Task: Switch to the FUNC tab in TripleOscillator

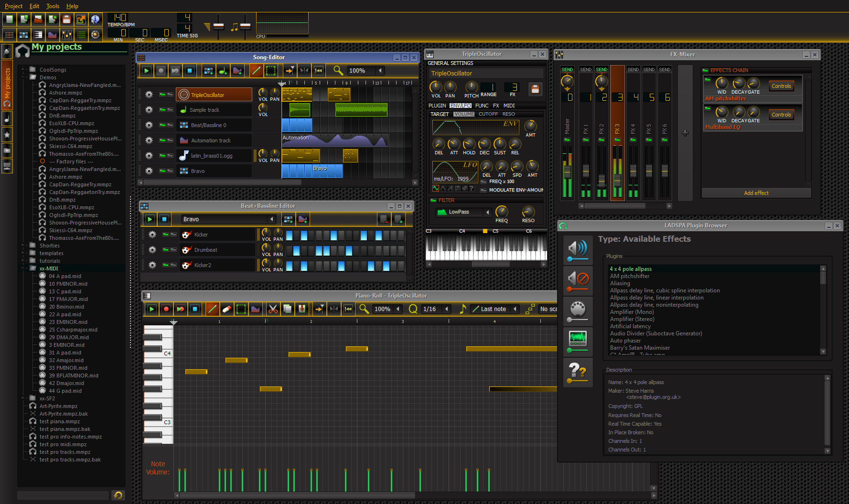Action: [482, 106]
